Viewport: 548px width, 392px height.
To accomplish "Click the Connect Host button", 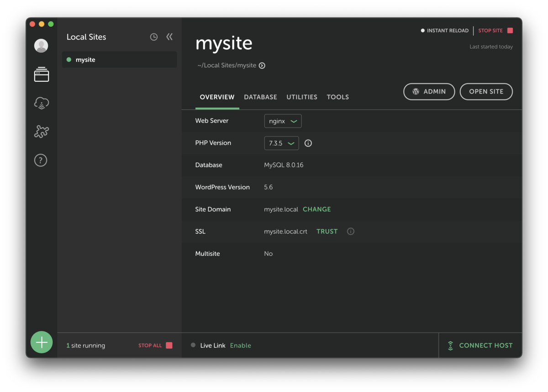I will point(480,345).
